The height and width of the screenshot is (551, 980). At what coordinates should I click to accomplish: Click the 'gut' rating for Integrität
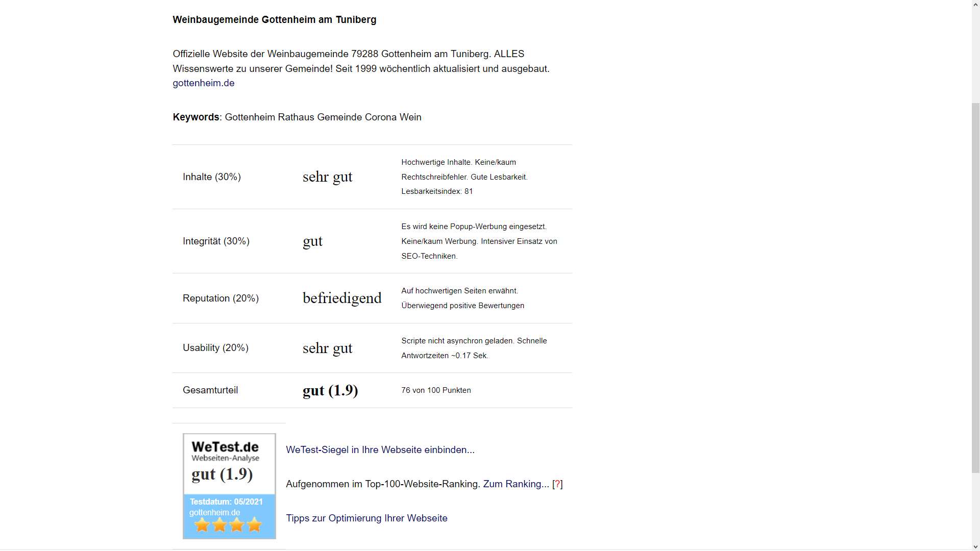click(312, 241)
